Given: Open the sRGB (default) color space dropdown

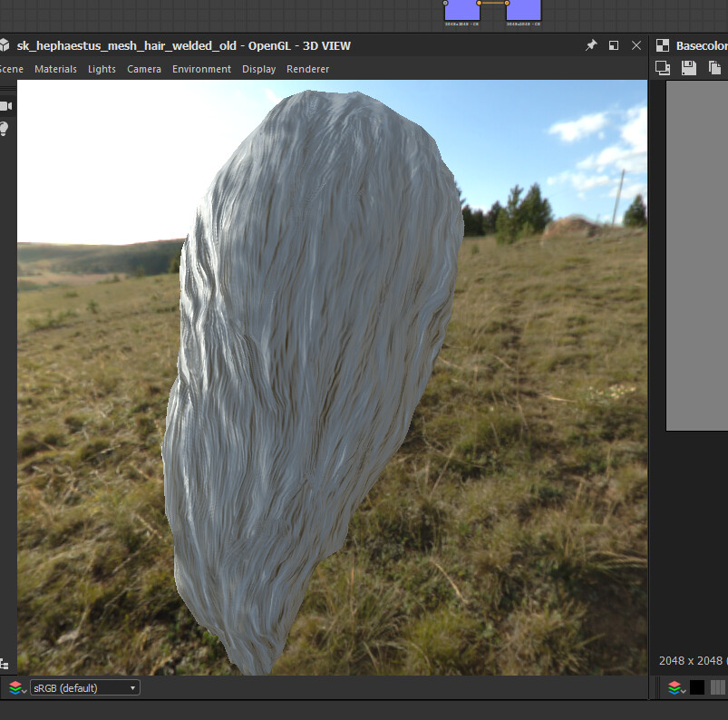Looking at the screenshot, I should pos(84,688).
